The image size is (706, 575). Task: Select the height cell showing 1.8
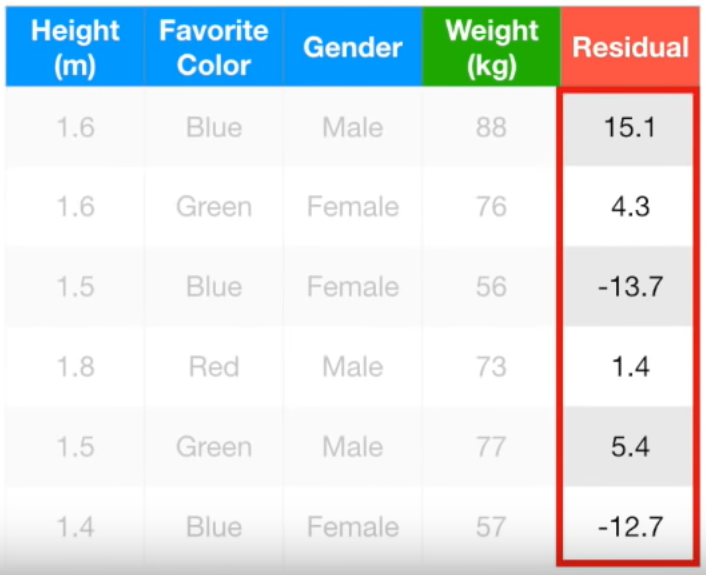(x=75, y=366)
